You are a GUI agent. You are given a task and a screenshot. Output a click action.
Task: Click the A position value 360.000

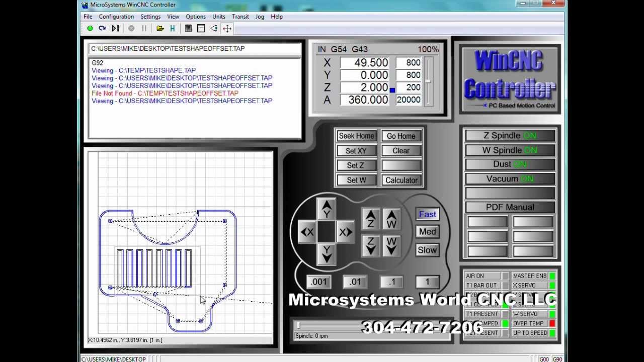pyautogui.click(x=365, y=100)
